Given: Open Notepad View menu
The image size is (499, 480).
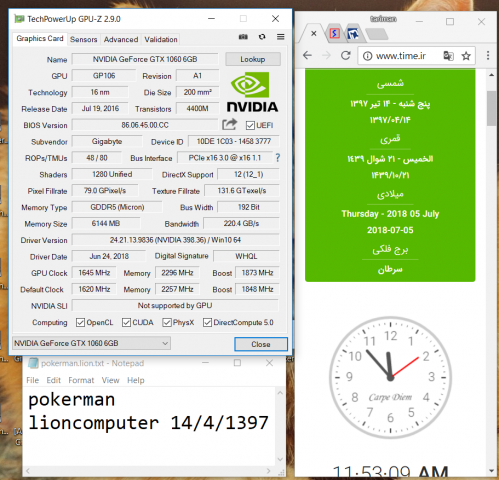Looking at the screenshot, I should click(110, 380).
